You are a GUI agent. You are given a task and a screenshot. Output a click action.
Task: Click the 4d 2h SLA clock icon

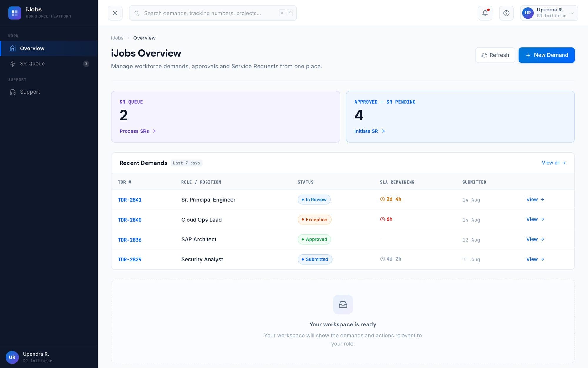coord(382,259)
